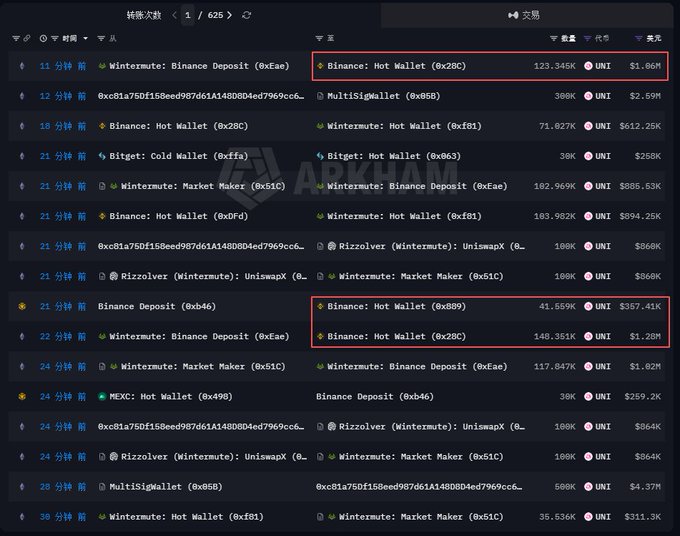
Task: Click the contract icon beside MultiSigWallet in the 12 分钟 row
Action: pos(320,96)
